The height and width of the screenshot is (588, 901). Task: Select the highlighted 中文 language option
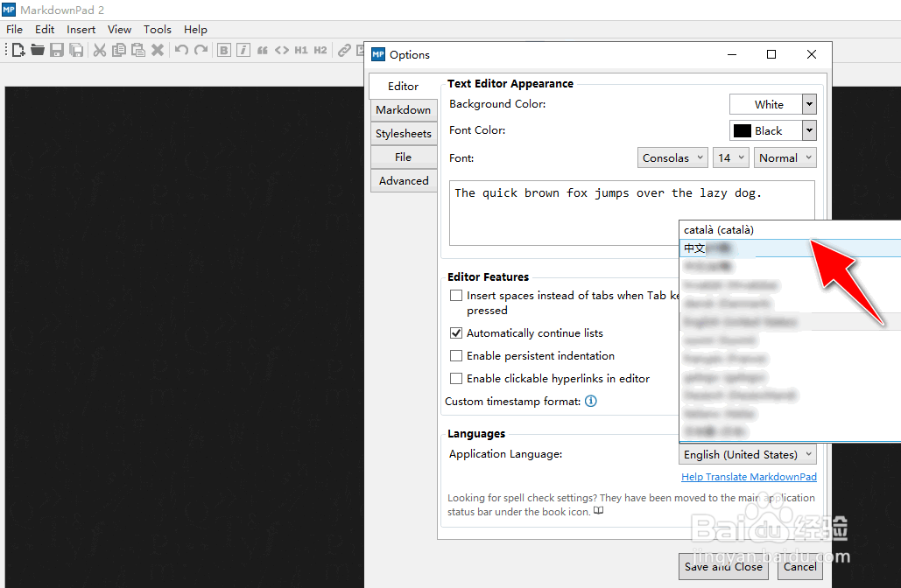(x=790, y=248)
